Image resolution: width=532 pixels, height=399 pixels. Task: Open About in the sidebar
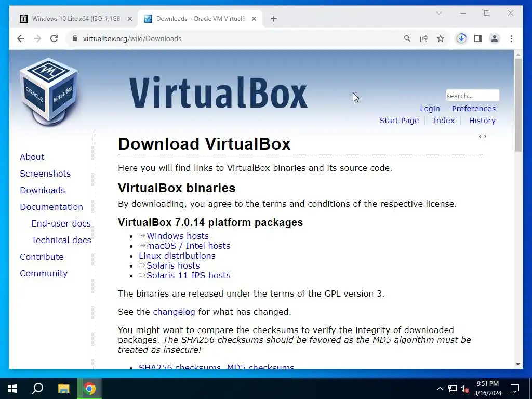32,157
